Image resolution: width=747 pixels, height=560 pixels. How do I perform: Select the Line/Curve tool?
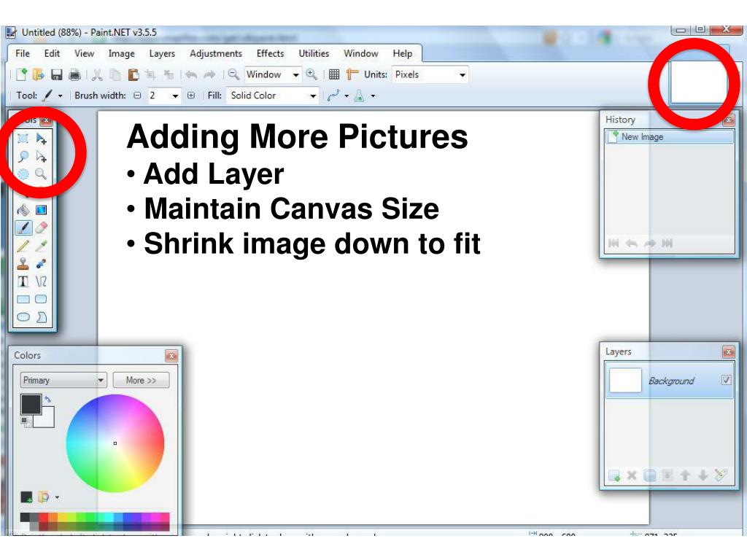click(42, 281)
